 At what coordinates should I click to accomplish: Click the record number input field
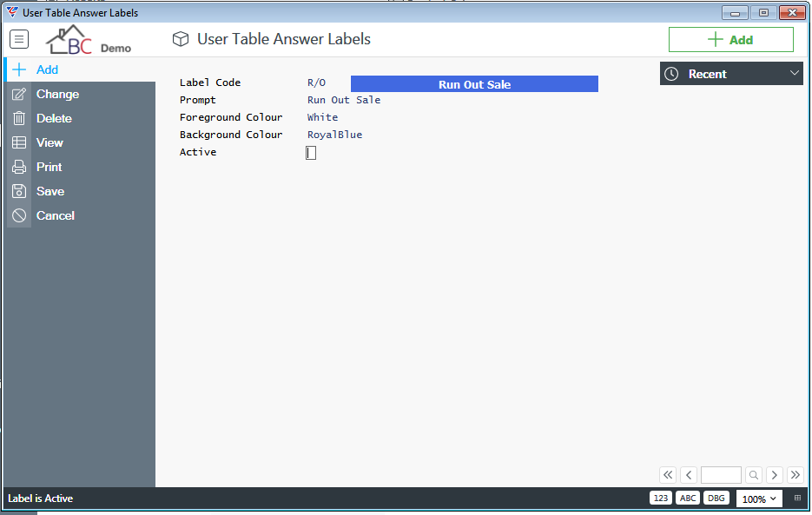click(721, 474)
